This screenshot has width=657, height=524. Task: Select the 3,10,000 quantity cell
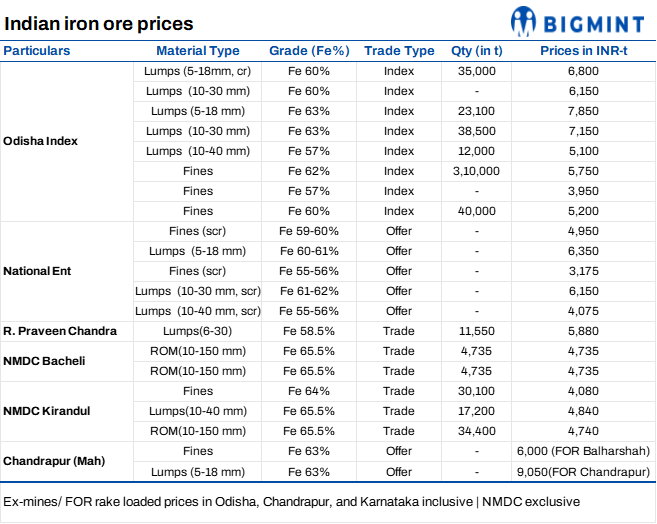[476, 171]
